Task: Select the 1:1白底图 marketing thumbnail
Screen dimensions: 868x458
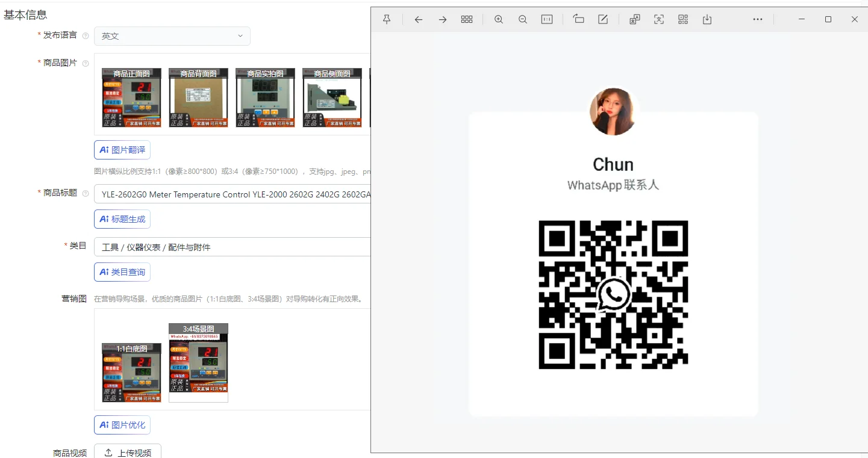Action: coord(132,373)
